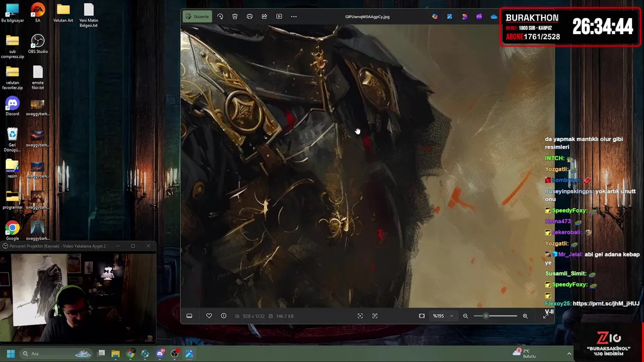Click the Düzenle edit button in Photos

(x=197, y=17)
